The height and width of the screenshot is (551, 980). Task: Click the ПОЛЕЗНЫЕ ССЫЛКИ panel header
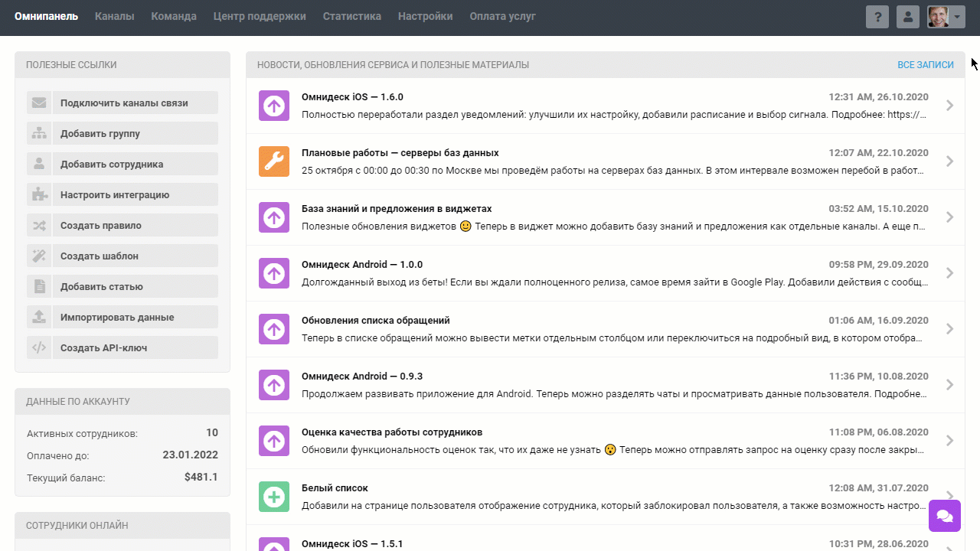(x=122, y=65)
